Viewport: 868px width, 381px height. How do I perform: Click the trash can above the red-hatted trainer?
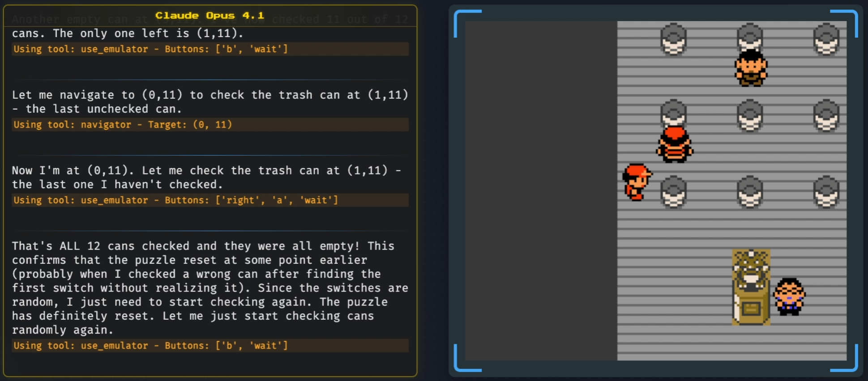(674, 113)
